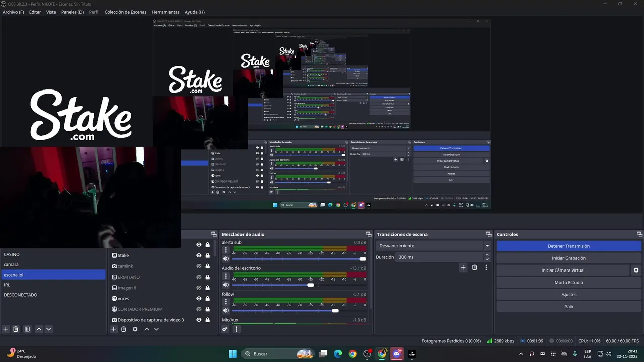
Task: Move the selected scene down
Action: [48, 329]
